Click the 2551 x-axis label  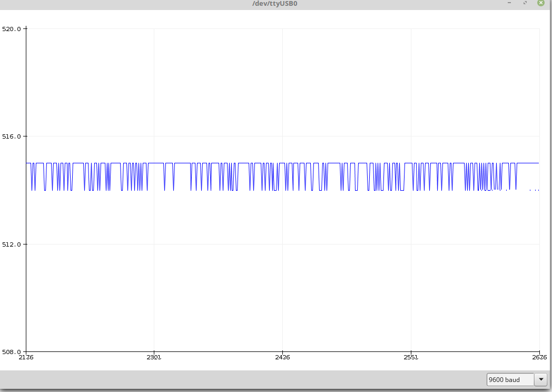(411, 357)
